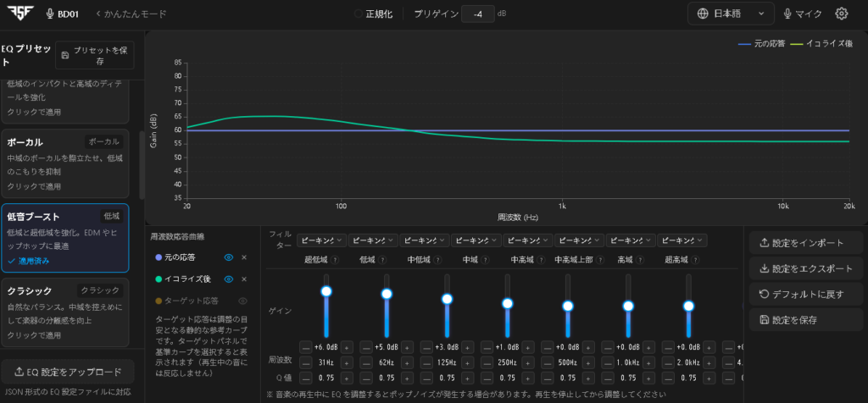Select the 低音ブースト preset card
The height and width of the screenshot is (403, 868).
coord(64,238)
